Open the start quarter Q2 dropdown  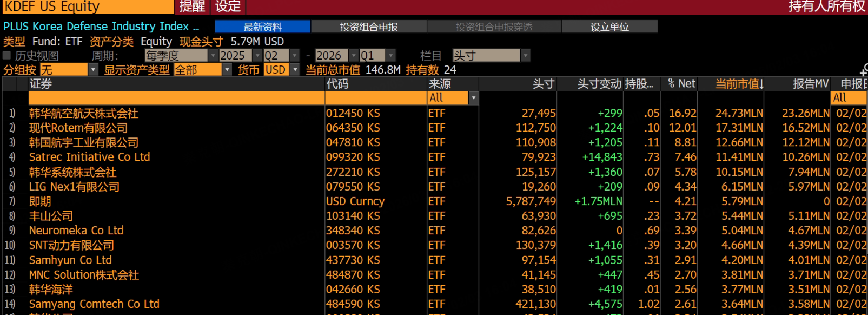pyautogui.click(x=294, y=56)
